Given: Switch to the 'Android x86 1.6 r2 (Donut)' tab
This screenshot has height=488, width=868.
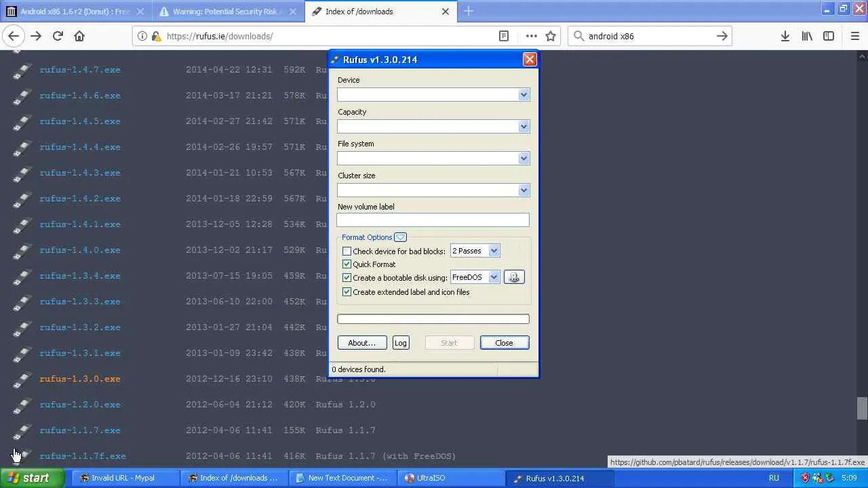Looking at the screenshot, I should pos(75,12).
